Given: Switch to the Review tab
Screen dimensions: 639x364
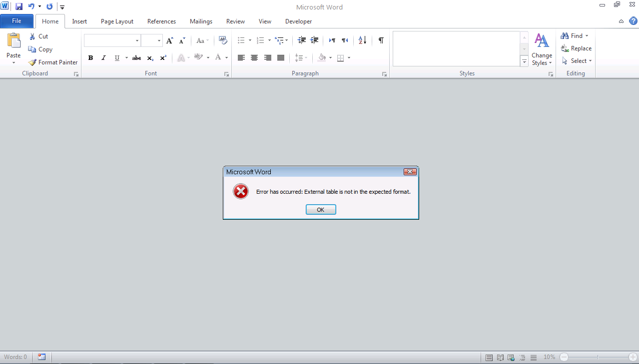Looking at the screenshot, I should 235,21.
